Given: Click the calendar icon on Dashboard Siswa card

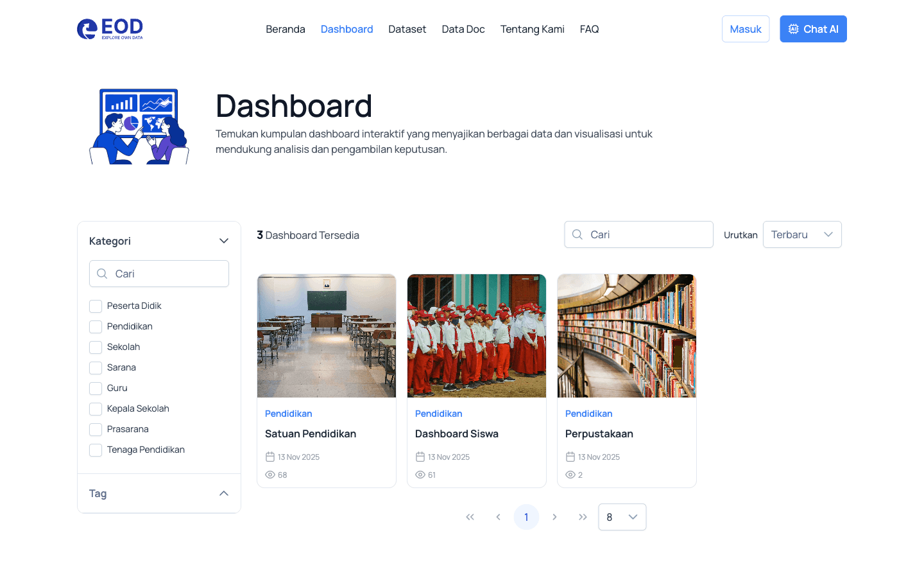Looking at the screenshot, I should click(x=420, y=457).
